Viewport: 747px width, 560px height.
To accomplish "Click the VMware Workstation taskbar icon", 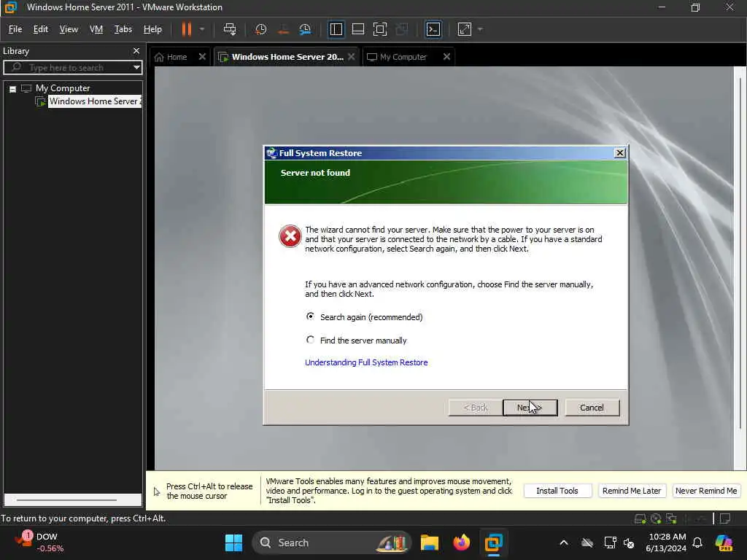I will 494,542.
